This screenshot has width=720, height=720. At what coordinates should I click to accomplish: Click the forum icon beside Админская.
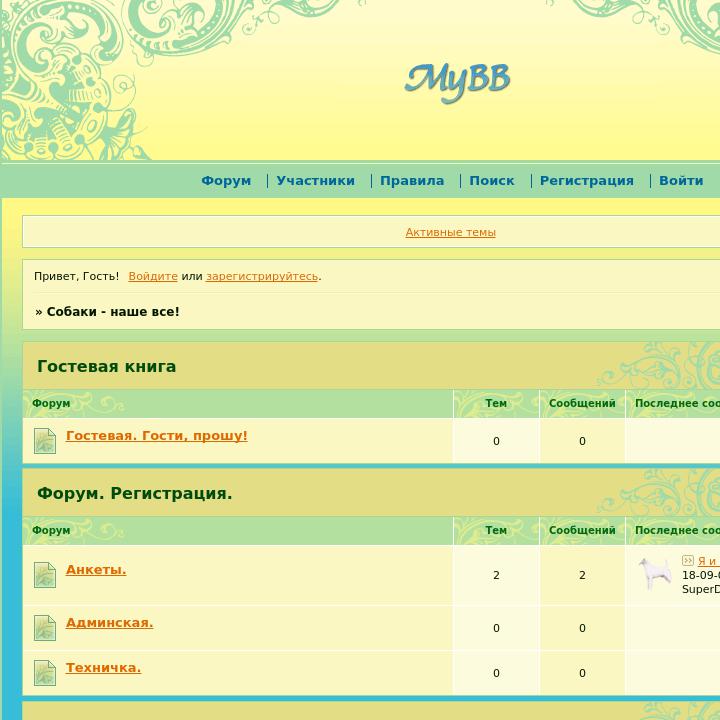coord(45,628)
